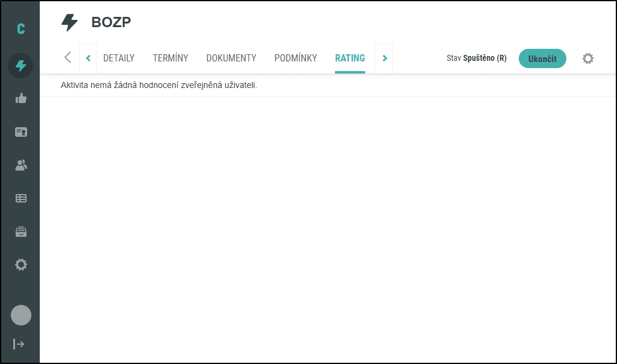Switch to the DETAILY tab

(x=119, y=58)
